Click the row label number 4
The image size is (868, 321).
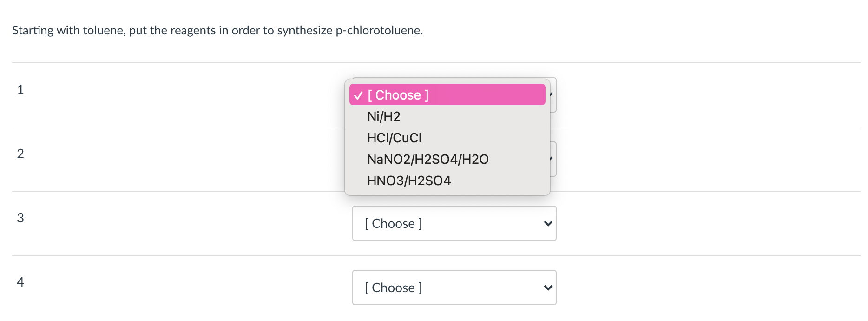pyautogui.click(x=20, y=282)
